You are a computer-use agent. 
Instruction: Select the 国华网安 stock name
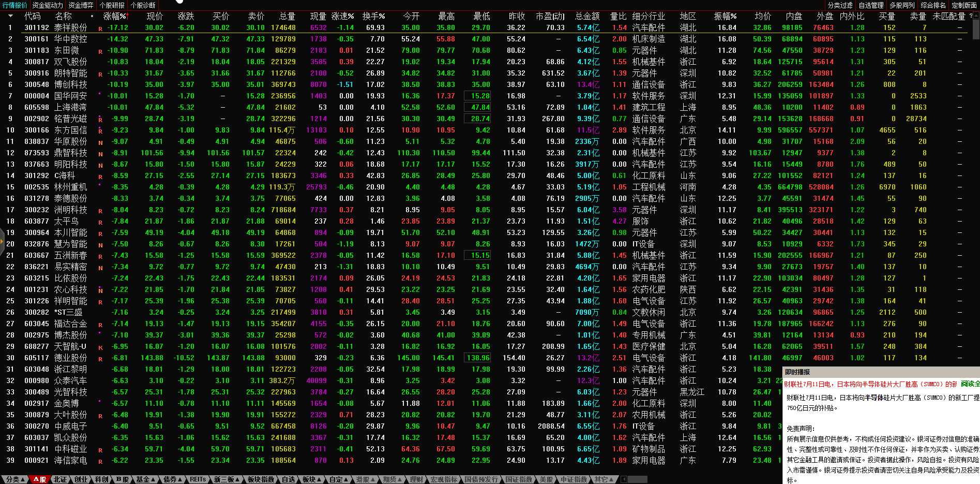pos(71,96)
